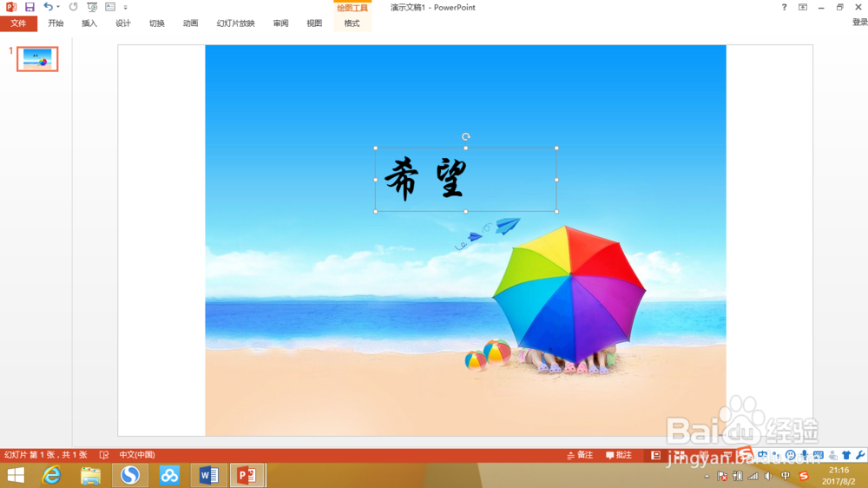Click the paper airplanes on the slide

488,233
